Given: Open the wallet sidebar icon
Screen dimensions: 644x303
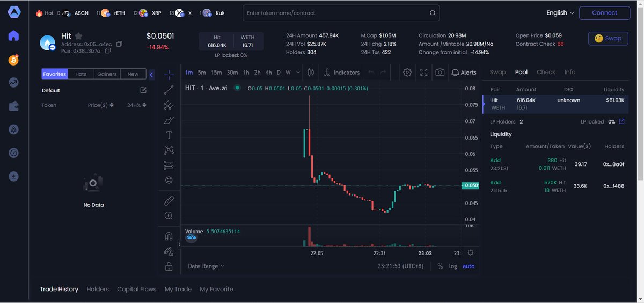Looking at the screenshot, I should pos(13,106).
